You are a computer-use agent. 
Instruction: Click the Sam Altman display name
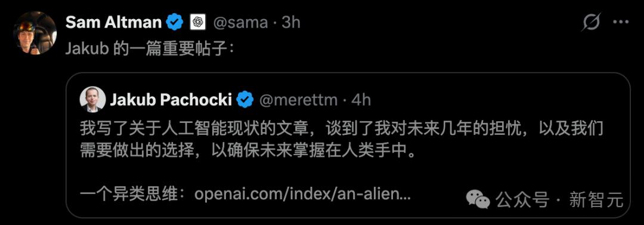click(113, 22)
